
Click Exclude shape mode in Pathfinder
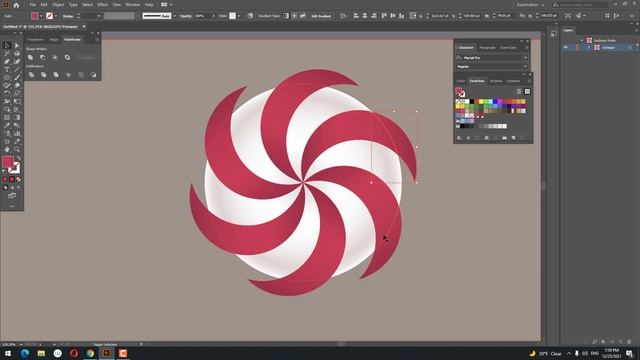(67, 58)
